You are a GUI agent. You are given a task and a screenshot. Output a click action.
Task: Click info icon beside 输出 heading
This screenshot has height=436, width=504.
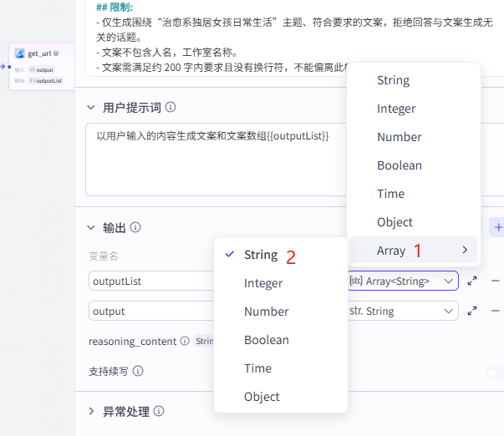[x=135, y=227]
